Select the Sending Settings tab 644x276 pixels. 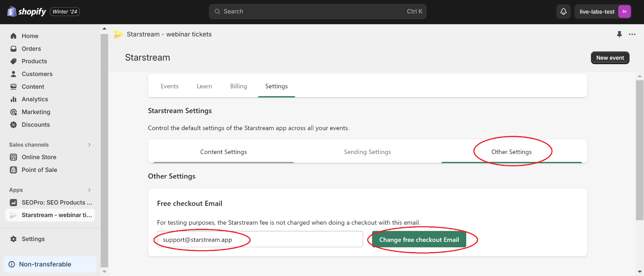367,152
